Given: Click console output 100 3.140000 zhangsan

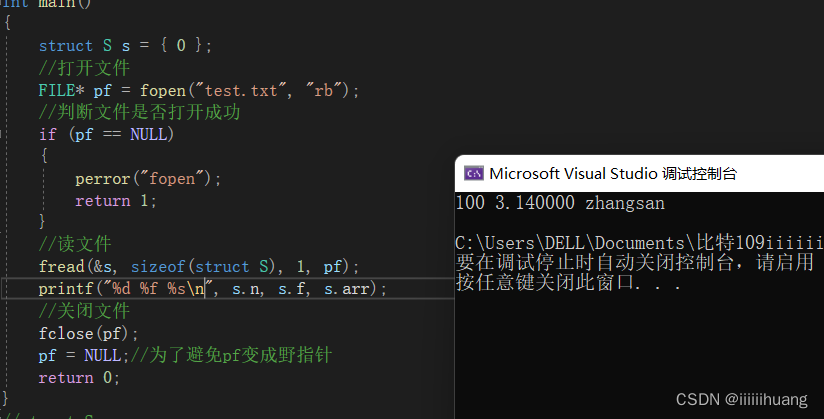Looking at the screenshot, I should 560,203.
